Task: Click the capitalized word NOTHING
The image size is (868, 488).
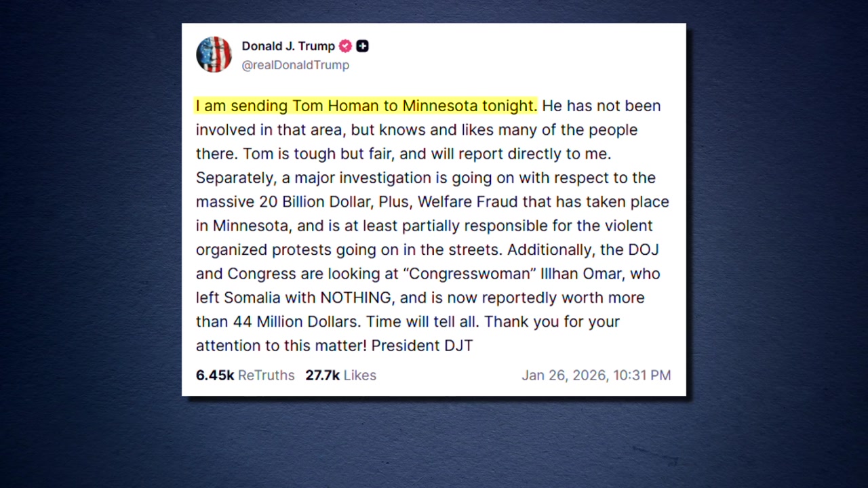Action: (355, 298)
